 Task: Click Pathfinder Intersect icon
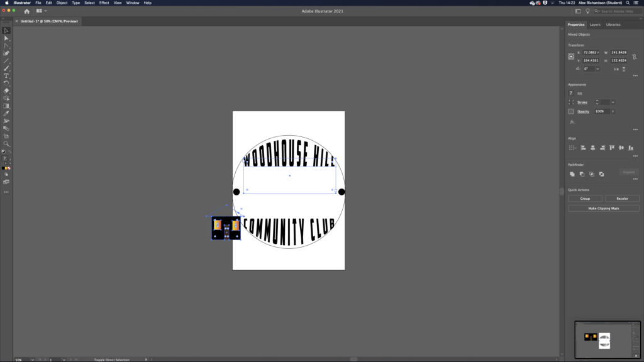click(x=592, y=174)
